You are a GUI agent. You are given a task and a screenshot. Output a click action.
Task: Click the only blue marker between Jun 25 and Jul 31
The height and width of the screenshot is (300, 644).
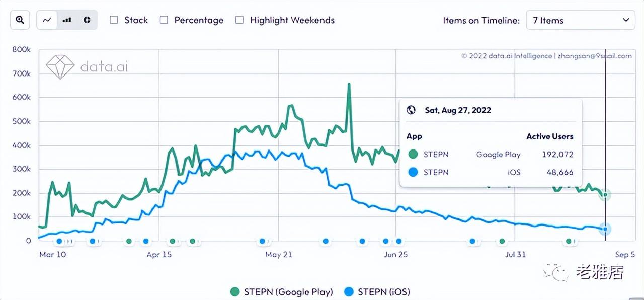click(472, 242)
